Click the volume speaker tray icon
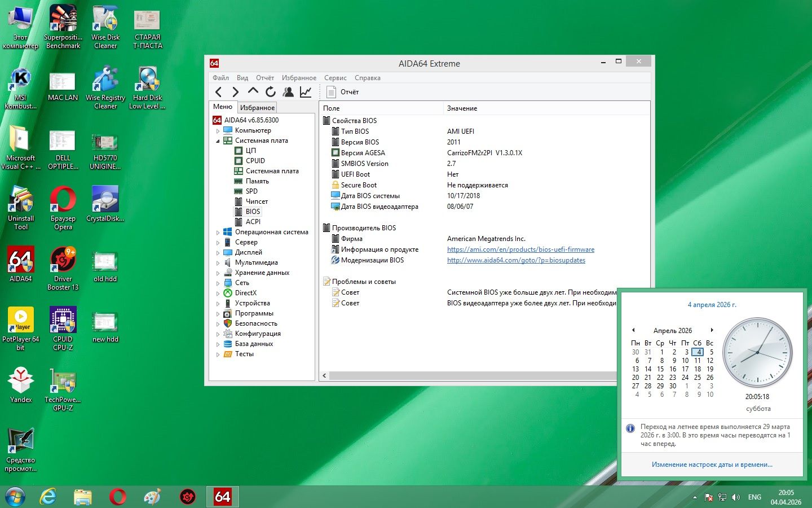 (x=735, y=497)
